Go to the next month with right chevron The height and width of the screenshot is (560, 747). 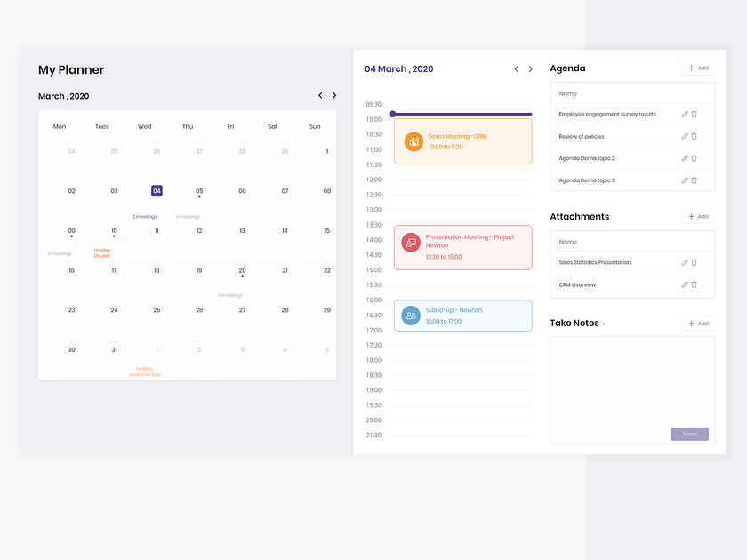click(333, 95)
